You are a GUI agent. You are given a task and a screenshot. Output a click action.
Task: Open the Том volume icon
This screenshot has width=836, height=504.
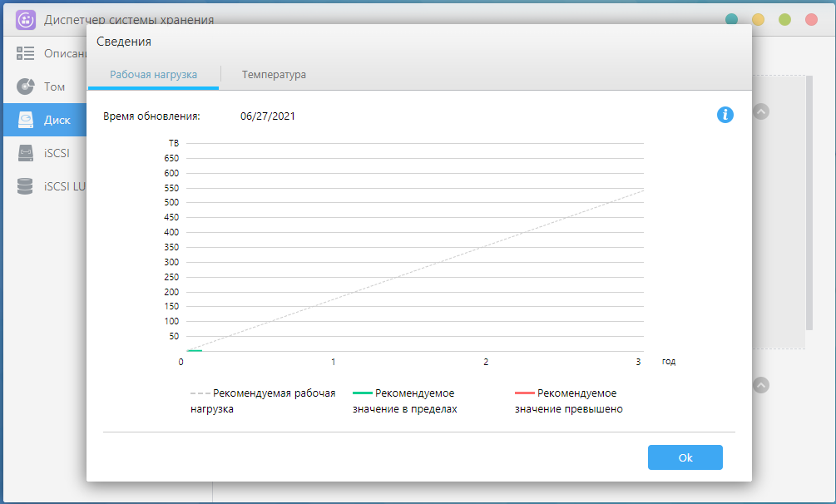point(25,86)
